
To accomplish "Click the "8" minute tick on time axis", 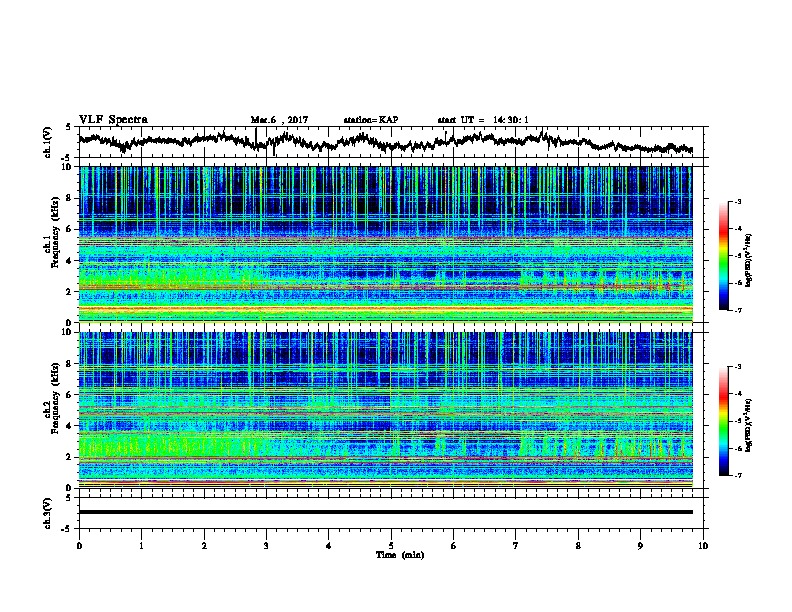I will point(578,545).
